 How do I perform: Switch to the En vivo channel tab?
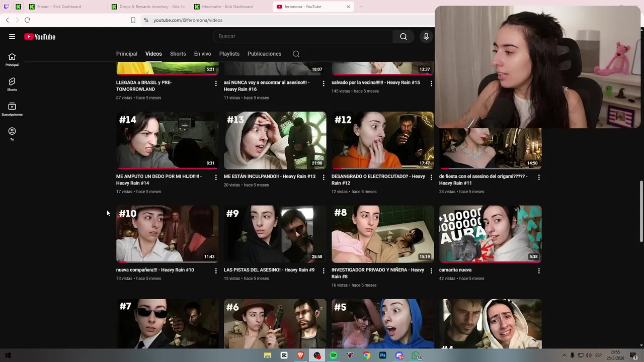pyautogui.click(x=203, y=54)
